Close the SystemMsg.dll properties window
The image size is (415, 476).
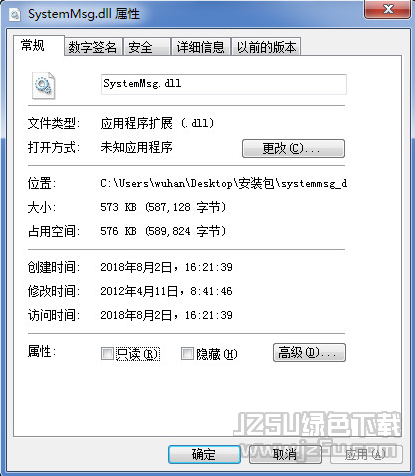pos(387,10)
